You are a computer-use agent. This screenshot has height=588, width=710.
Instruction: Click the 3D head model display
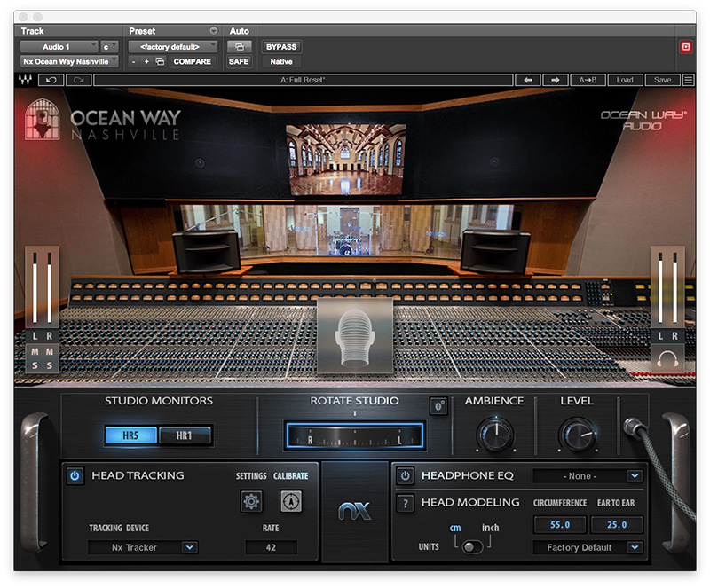[354, 336]
